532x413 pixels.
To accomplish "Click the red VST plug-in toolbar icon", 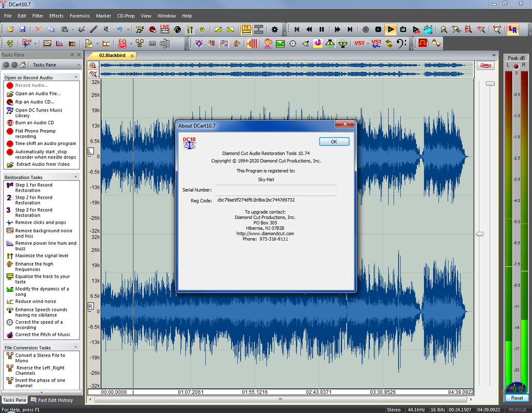I will click(x=359, y=43).
